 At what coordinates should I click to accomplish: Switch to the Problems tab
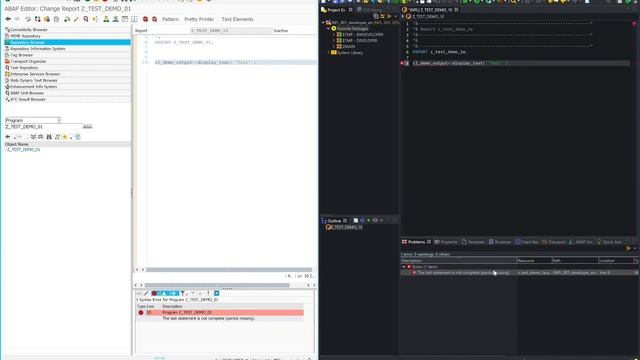(x=416, y=242)
